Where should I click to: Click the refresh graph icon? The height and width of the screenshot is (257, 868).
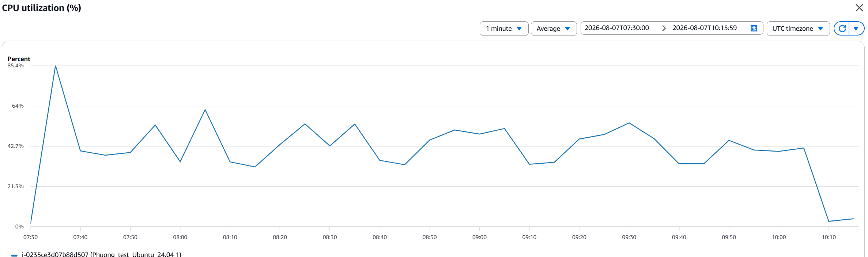pos(842,29)
